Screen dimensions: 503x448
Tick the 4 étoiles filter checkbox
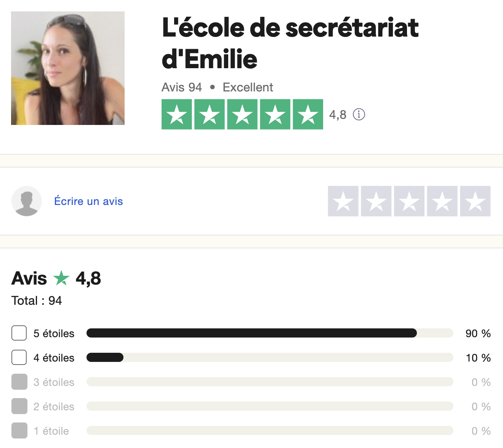point(19,358)
